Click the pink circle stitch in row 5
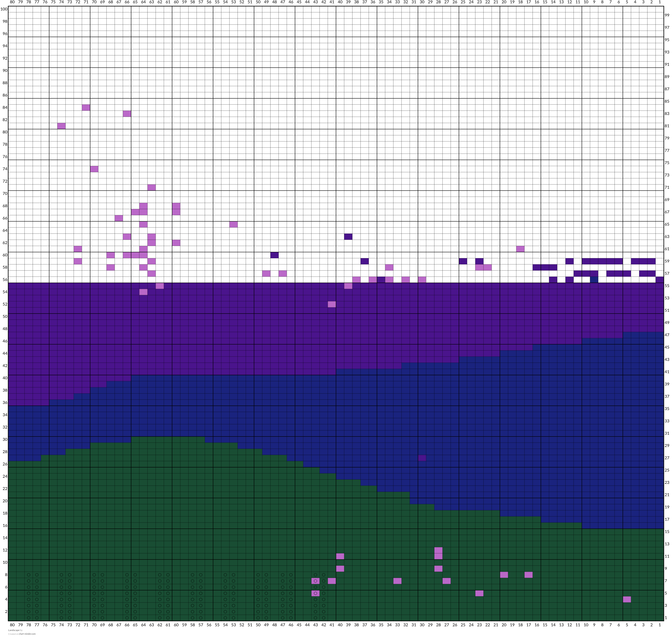 click(316, 593)
